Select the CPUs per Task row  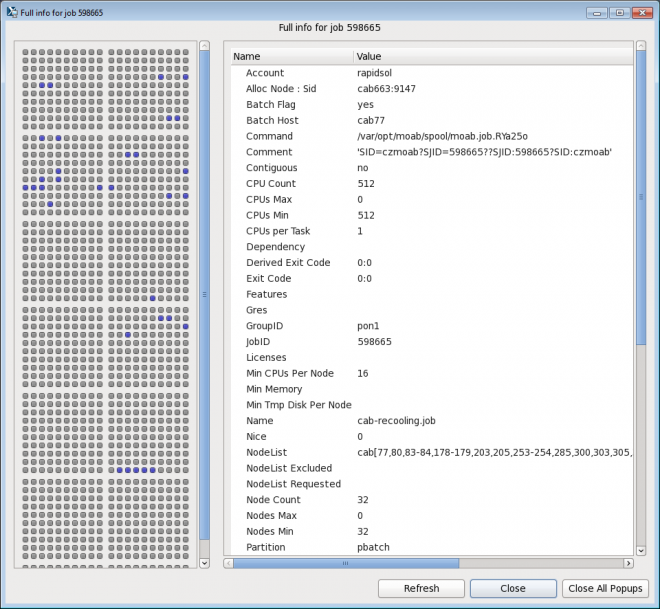coord(432,231)
